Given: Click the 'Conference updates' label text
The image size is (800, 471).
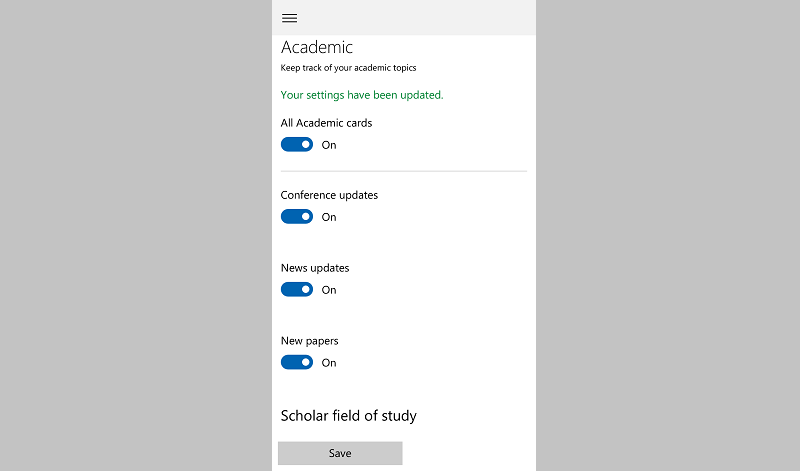Looking at the screenshot, I should (x=329, y=195).
